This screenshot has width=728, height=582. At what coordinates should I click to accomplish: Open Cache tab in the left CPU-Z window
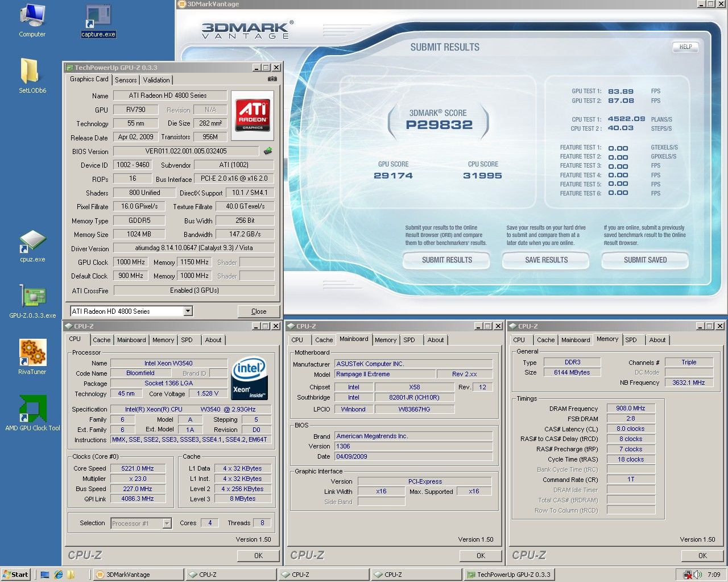(101, 340)
